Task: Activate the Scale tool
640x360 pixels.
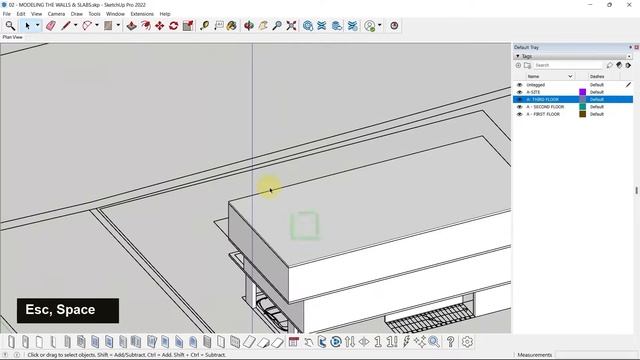Action: click(188, 26)
